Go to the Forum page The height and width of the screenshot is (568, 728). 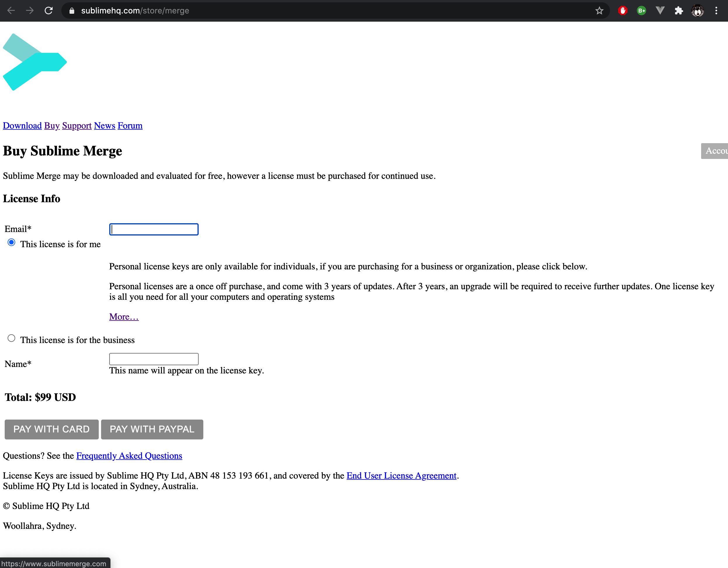click(130, 126)
